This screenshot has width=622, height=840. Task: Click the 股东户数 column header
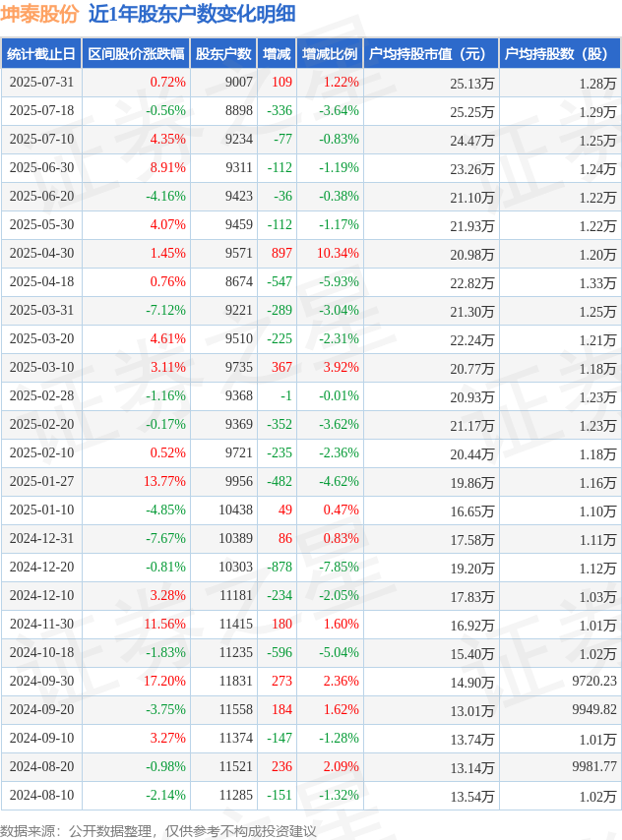[223, 53]
